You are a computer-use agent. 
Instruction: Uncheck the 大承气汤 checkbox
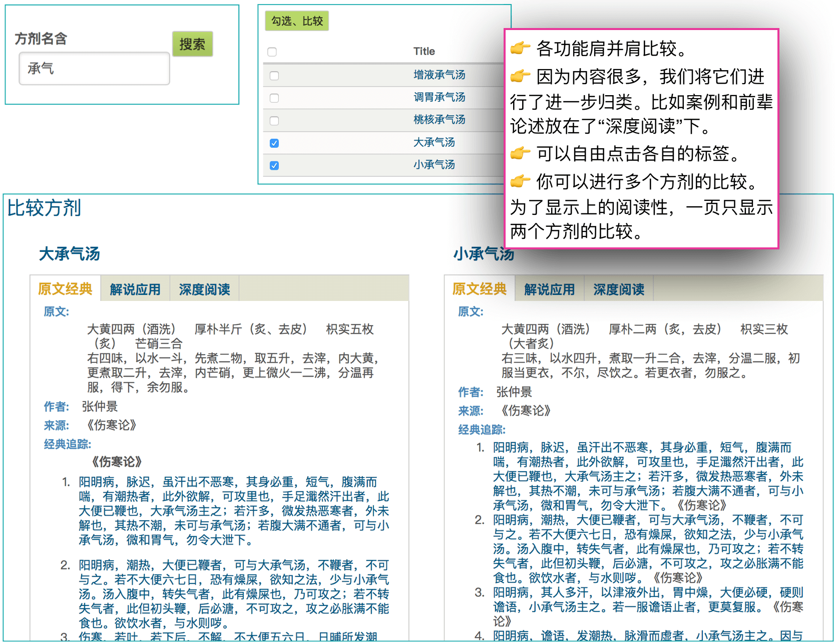point(274,143)
